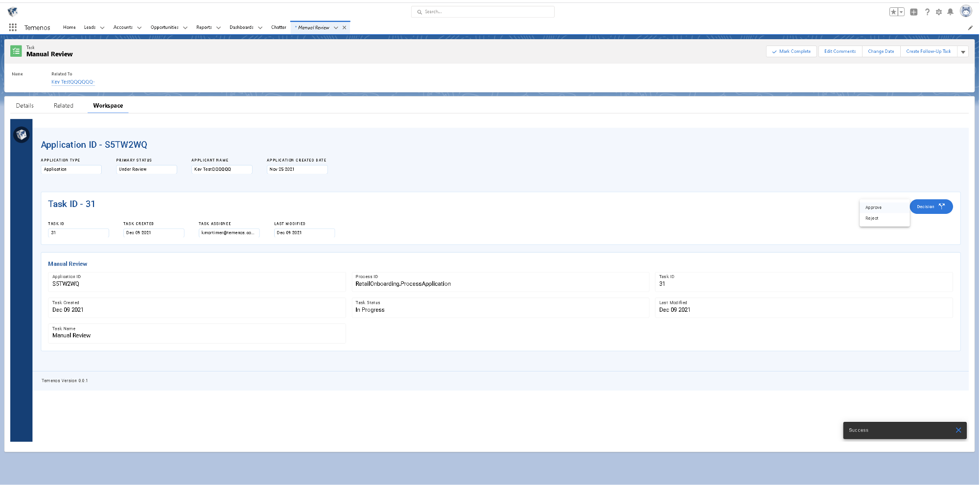This screenshot has width=980, height=485.
Task: Dismiss the Success toast notification
Action: 958,430
